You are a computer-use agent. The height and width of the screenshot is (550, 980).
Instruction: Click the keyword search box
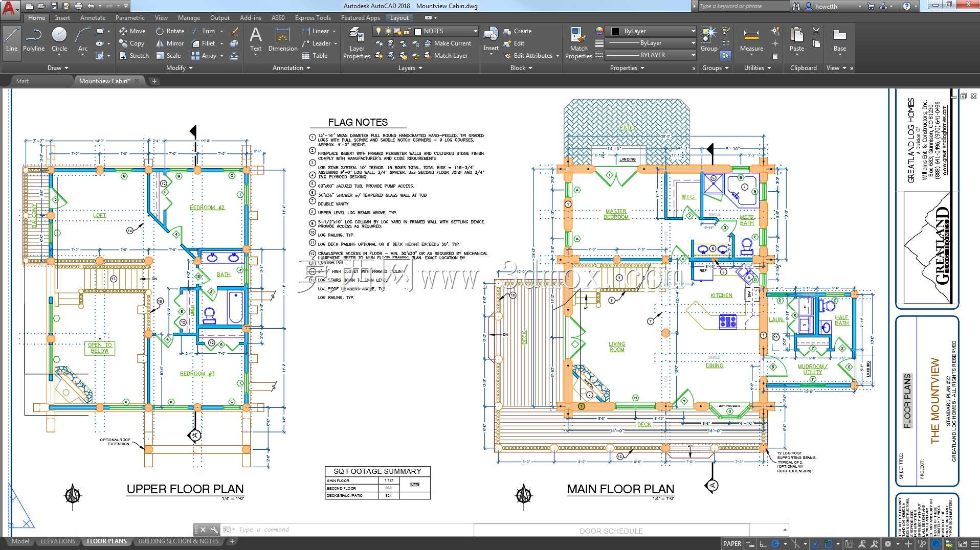743,6
